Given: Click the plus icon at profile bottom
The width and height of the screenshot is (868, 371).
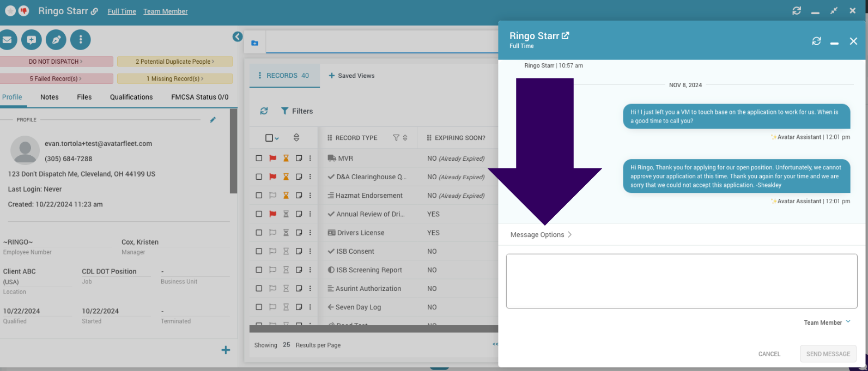Looking at the screenshot, I should tap(226, 350).
